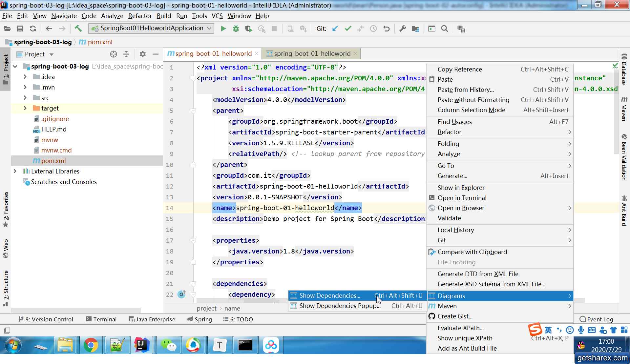The width and height of the screenshot is (630, 364).
Task: Click Project panel settings gear icon
Action: 142,54
